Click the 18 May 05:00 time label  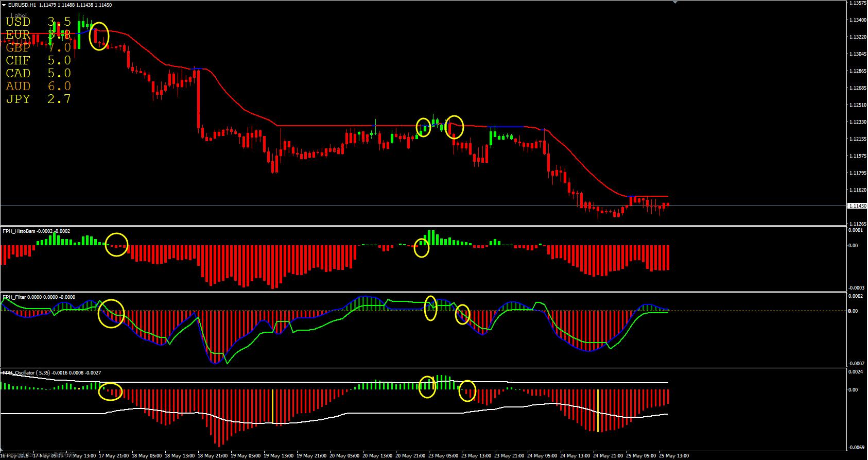[x=147, y=456]
